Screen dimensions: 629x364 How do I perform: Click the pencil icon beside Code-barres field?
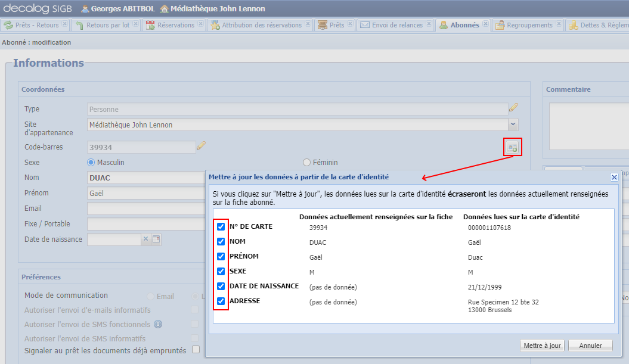(x=201, y=146)
